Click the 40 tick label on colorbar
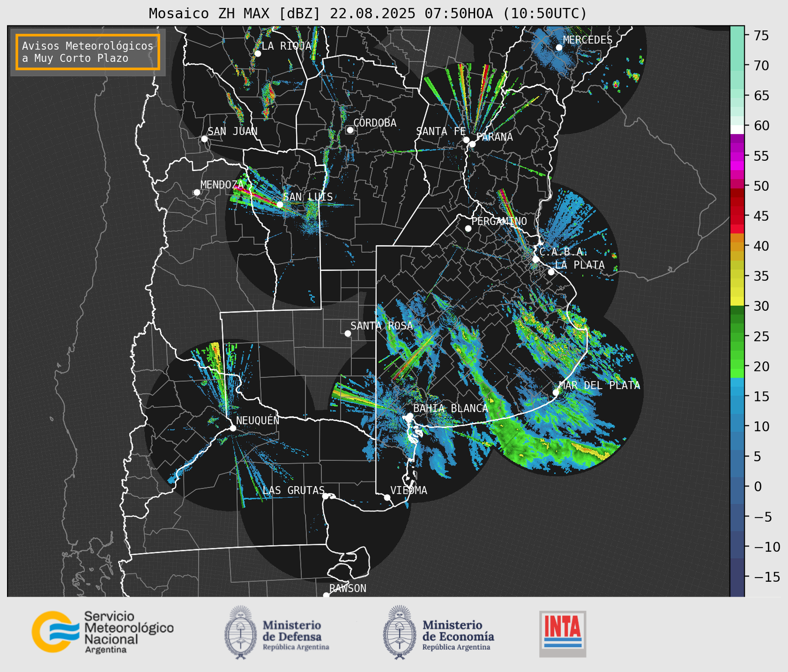This screenshot has height=672, width=788. pos(761,246)
